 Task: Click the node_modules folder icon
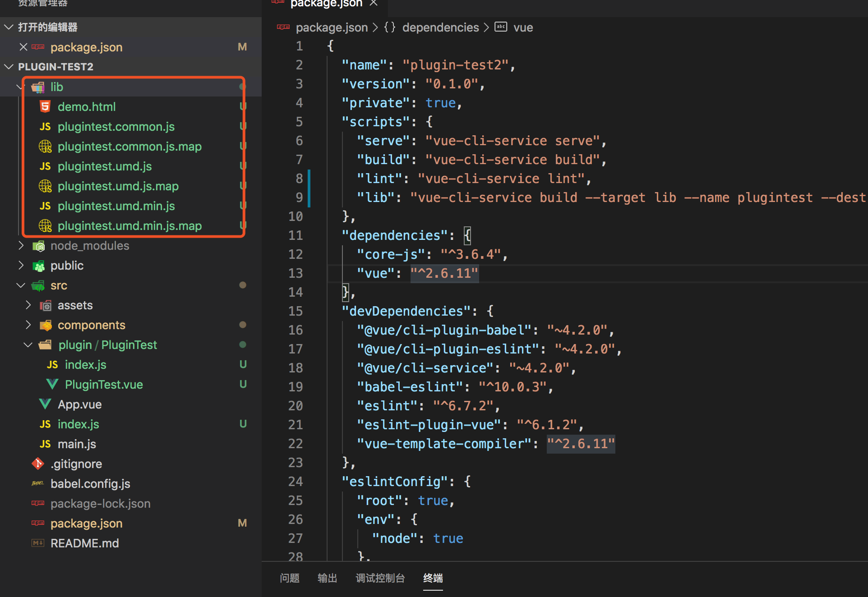[39, 246]
